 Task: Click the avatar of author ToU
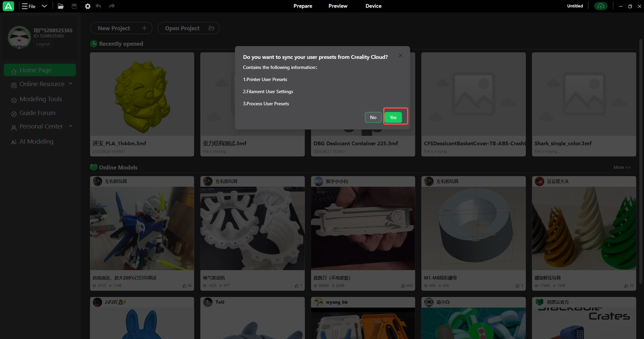pyautogui.click(x=207, y=302)
